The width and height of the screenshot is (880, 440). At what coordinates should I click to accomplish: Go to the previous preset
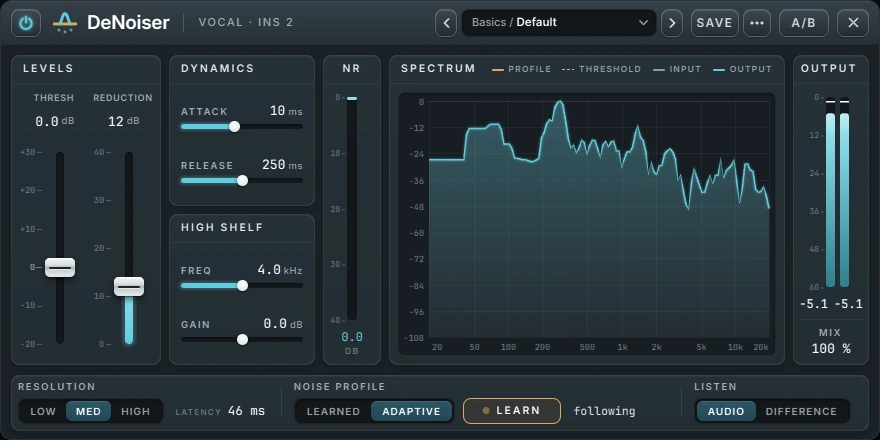pyautogui.click(x=446, y=23)
